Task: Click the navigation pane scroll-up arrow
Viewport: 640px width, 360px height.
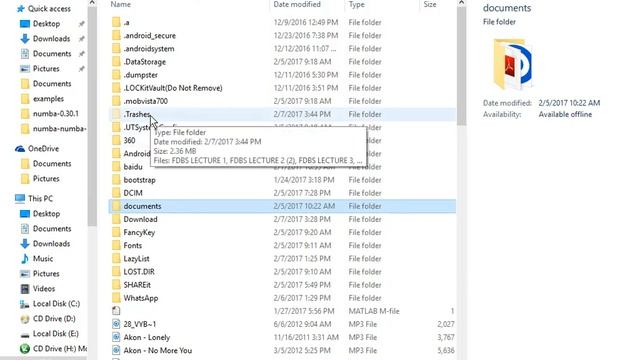Action: click(x=92, y=3)
